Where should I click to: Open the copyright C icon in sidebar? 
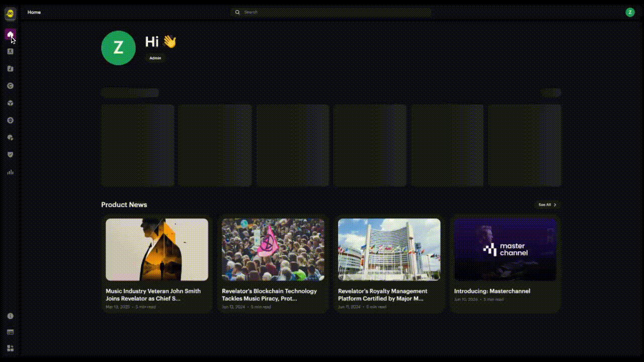click(10, 86)
